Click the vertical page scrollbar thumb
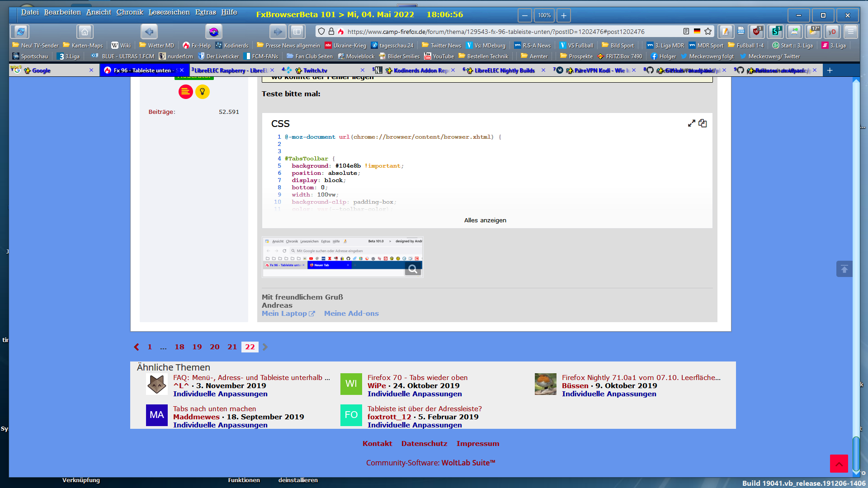The width and height of the screenshot is (868, 488). pyautogui.click(x=856, y=454)
